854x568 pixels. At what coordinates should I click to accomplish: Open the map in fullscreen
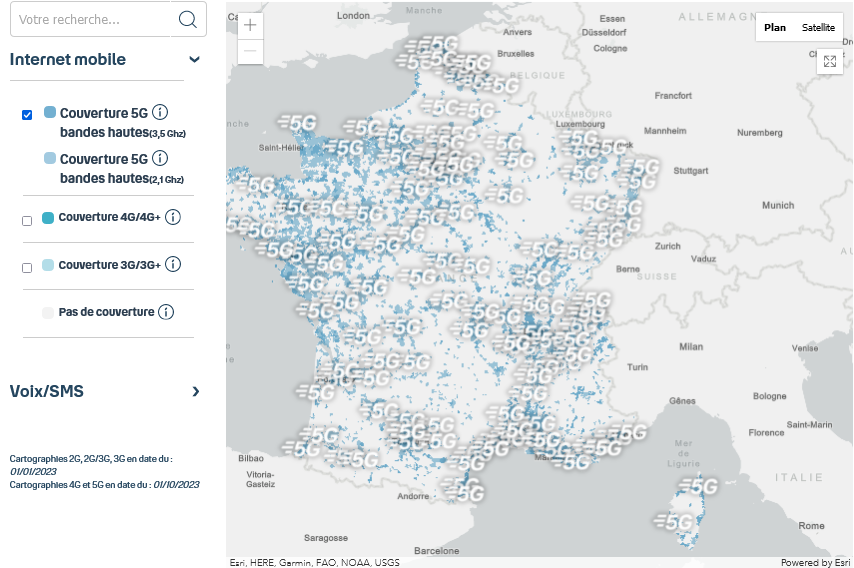point(829,62)
